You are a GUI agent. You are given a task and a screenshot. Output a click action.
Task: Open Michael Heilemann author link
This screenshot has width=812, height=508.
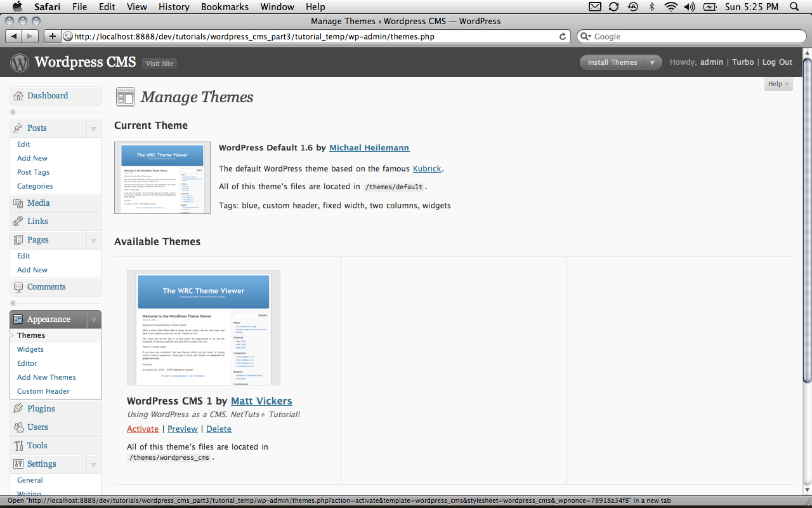pos(369,147)
